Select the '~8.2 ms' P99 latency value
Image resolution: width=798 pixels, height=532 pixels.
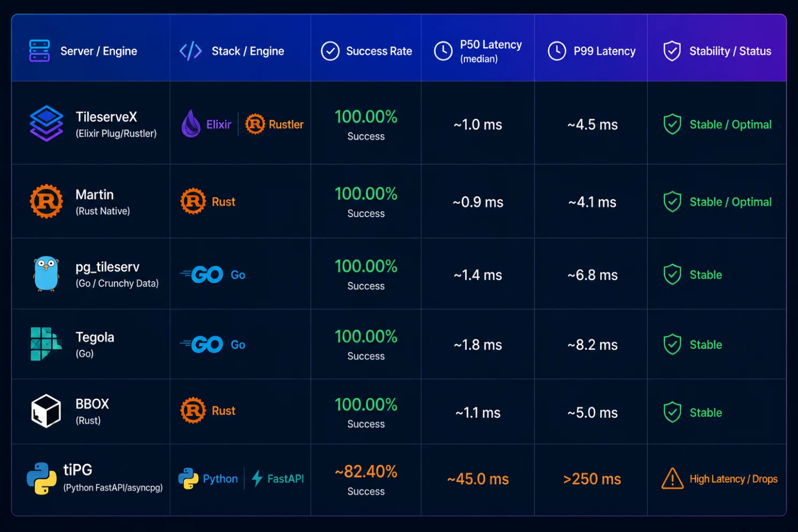[x=593, y=345]
